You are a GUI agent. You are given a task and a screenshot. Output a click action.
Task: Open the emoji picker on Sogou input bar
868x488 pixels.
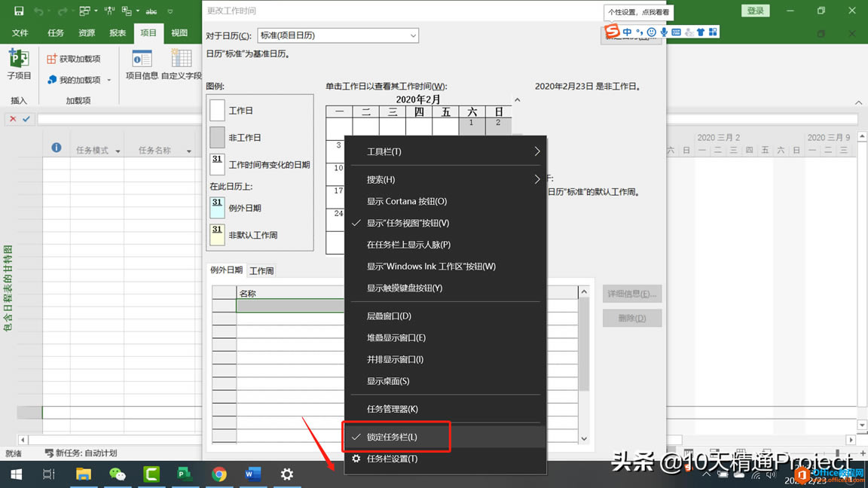click(x=649, y=32)
